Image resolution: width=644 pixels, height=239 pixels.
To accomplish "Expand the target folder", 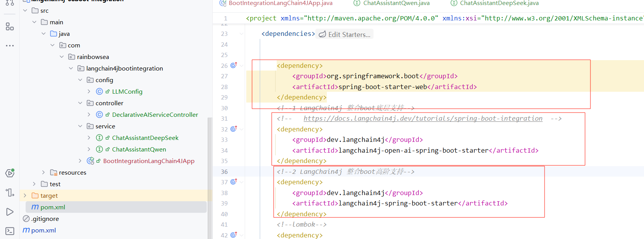I will (x=25, y=195).
